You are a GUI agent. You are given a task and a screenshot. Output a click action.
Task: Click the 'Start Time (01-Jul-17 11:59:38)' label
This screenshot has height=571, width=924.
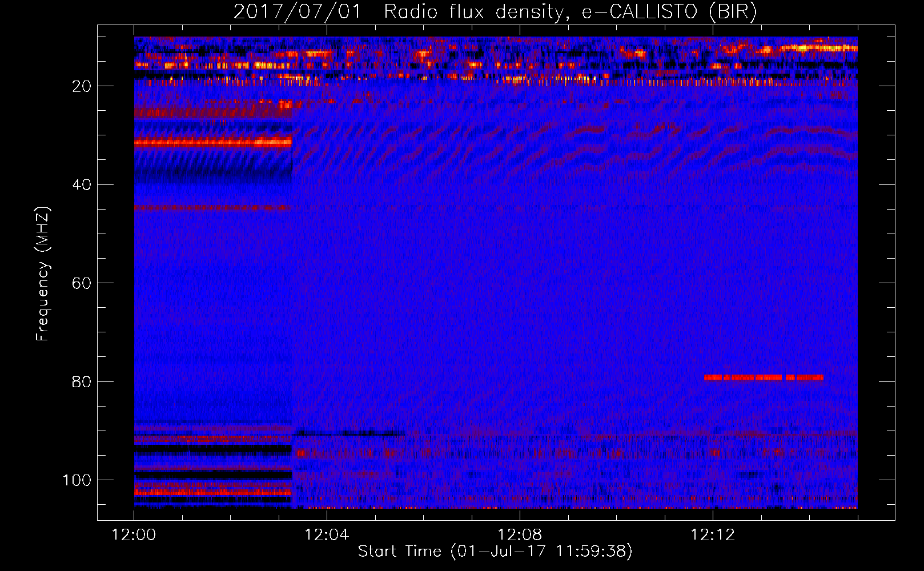[495, 552]
